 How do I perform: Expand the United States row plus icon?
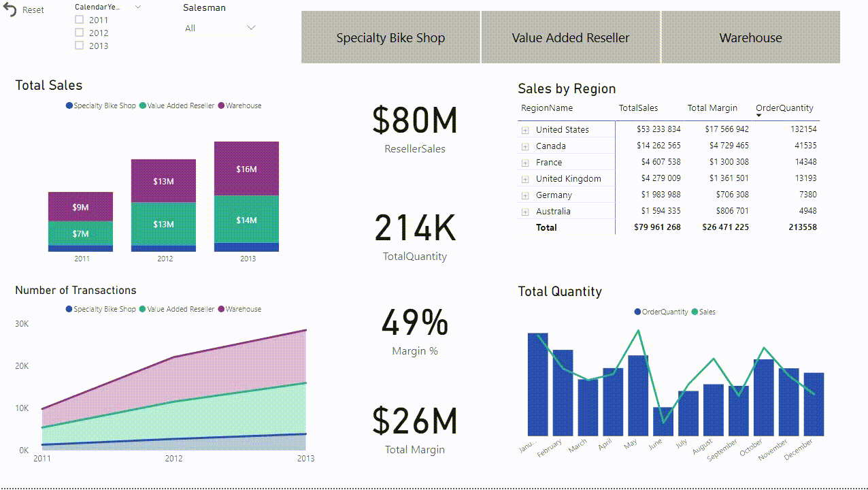pyautogui.click(x=525, y=130)
